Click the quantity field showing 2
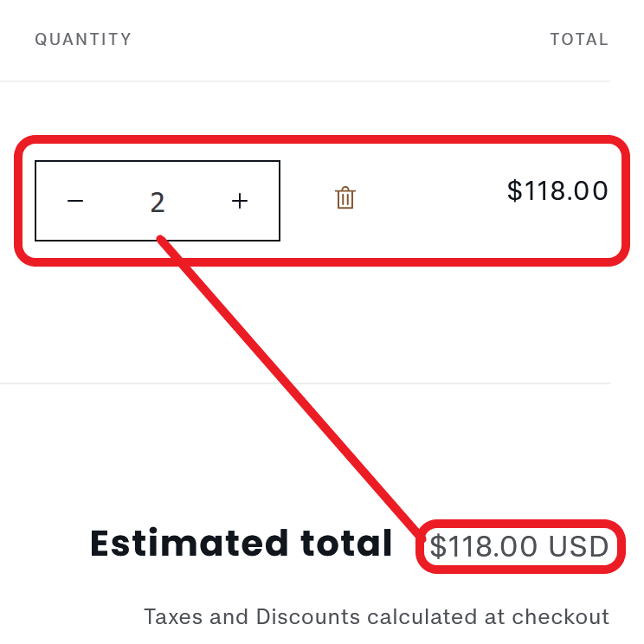This screenshot has height=644, width=644. click(158, 202)
